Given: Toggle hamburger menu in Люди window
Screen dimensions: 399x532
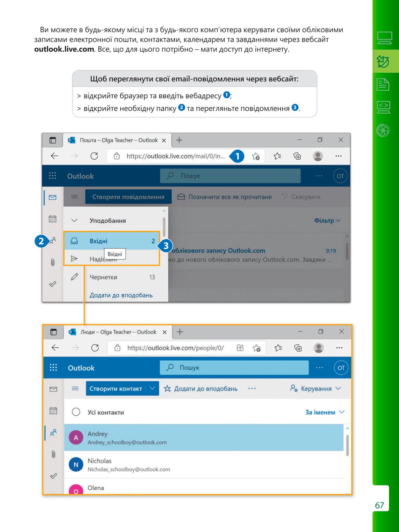Looking at the screenshot, I should point(75,389).
